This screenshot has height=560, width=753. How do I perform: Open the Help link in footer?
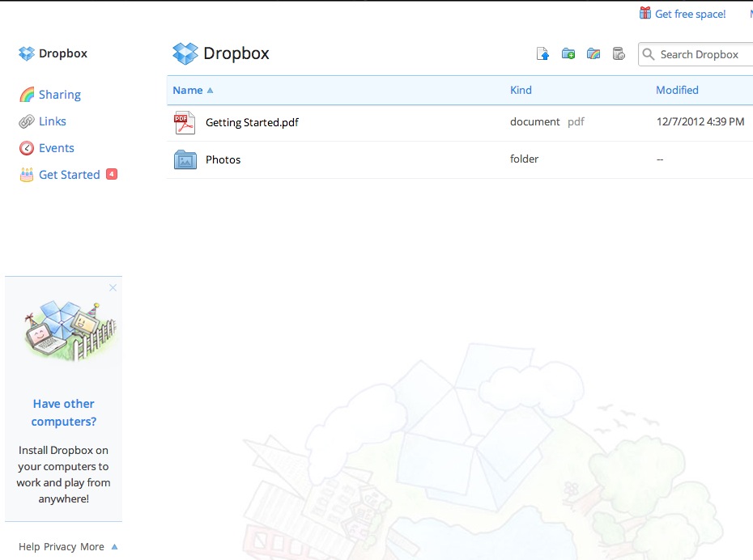[29, 547]
